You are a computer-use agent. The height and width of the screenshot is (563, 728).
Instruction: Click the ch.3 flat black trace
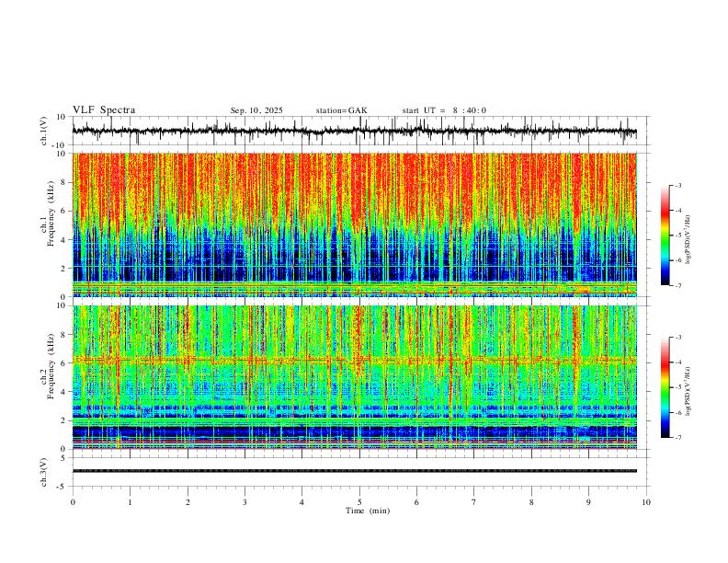[x=355, y=471]
